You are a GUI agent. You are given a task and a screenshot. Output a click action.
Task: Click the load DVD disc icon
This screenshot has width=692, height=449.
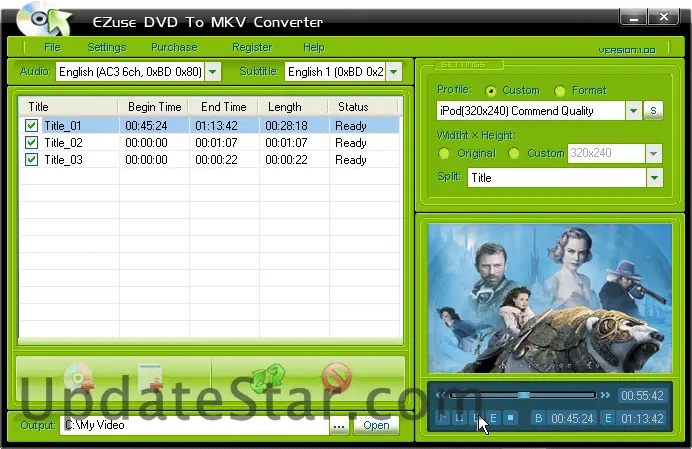78,379
